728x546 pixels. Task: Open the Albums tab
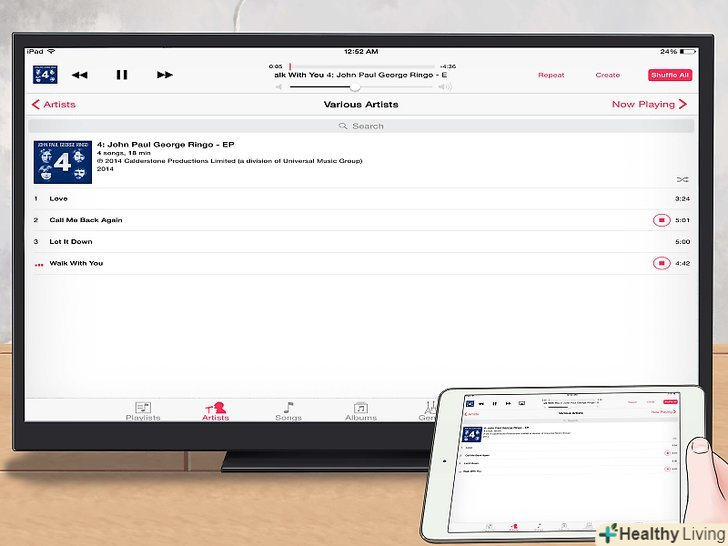coord(361,411)
